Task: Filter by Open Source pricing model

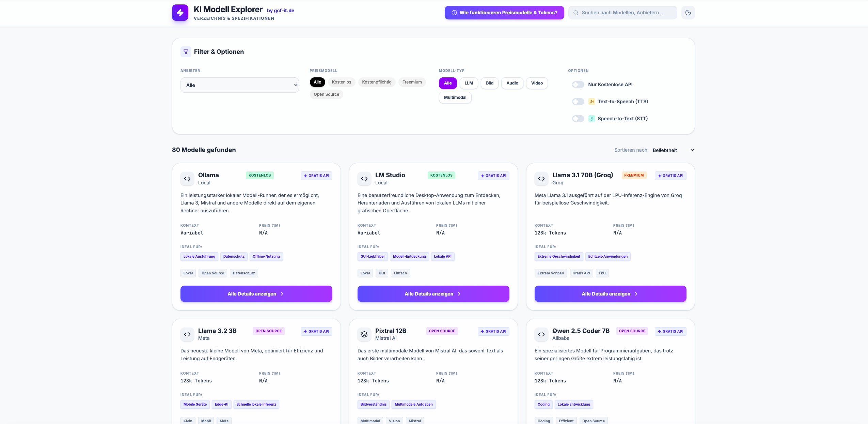Action: (326, 94)
